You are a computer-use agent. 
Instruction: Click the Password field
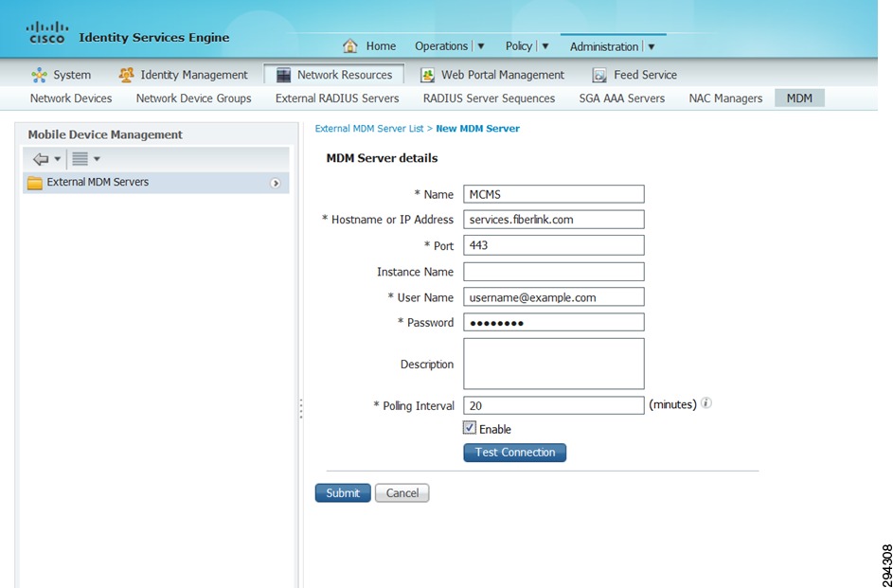tap(554, 322)
